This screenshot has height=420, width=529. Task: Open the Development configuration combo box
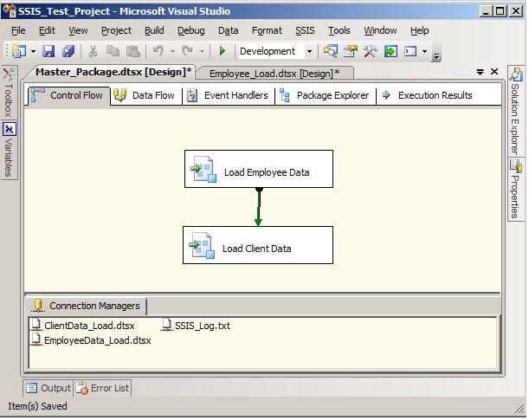click(x=277, y=51)
